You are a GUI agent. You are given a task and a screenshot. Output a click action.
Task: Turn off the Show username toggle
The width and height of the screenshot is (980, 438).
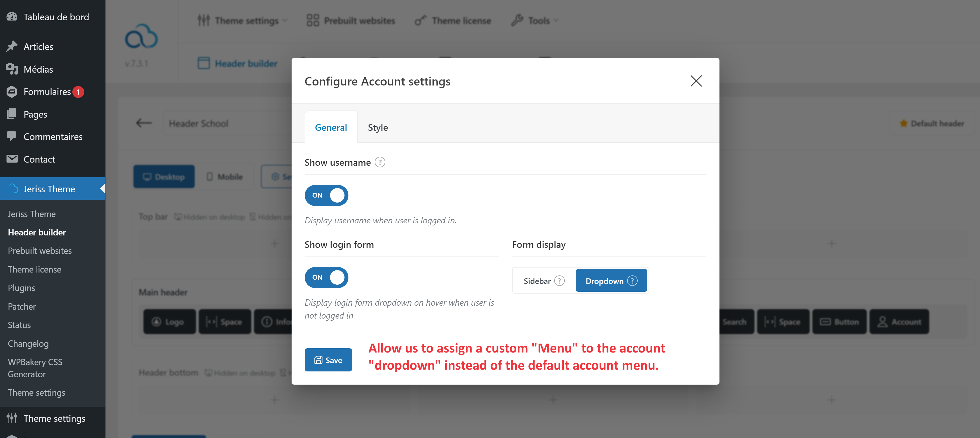point(326,195)
